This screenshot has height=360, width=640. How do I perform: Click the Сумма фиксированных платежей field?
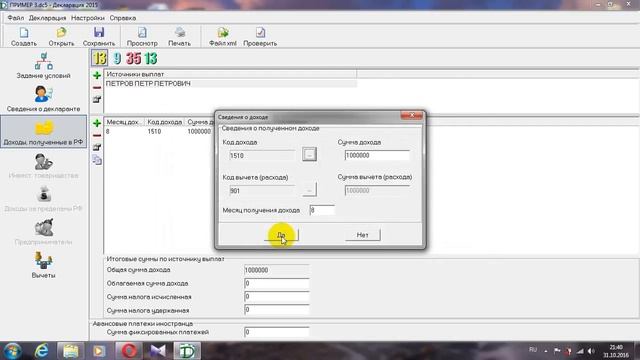pyautogui.click(x=277, y=332)
